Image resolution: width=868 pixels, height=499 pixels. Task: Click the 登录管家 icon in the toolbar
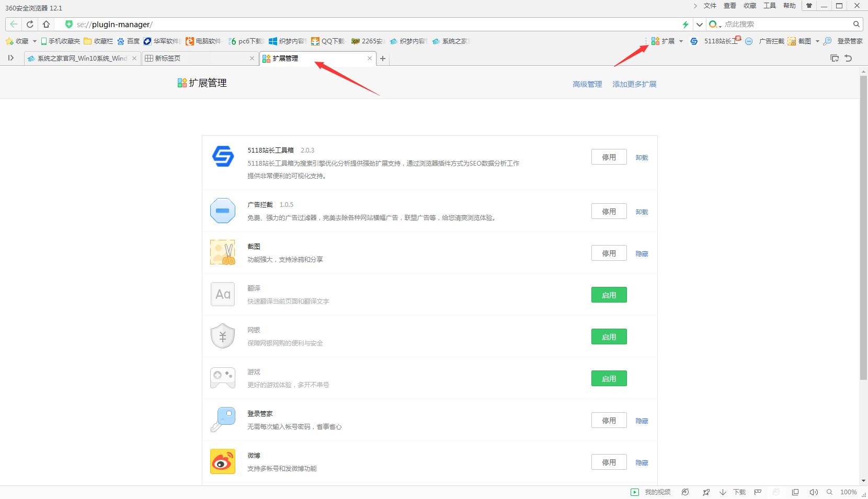pos(829,41)
